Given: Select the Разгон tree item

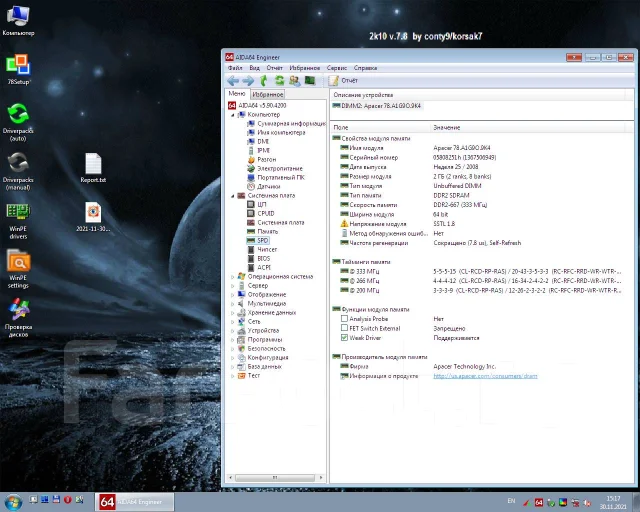Looking at the screenshot, I should point(262,159).
